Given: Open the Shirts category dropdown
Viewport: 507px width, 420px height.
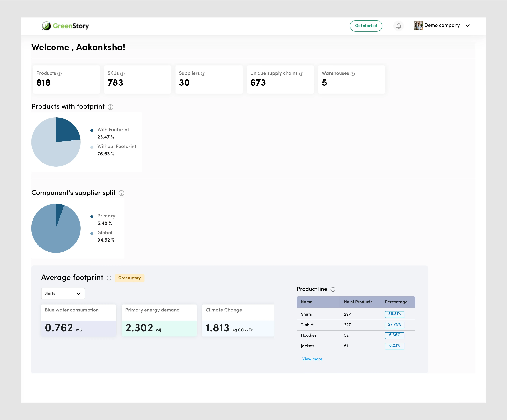Looking at the screenshot, I should point(63,293).
